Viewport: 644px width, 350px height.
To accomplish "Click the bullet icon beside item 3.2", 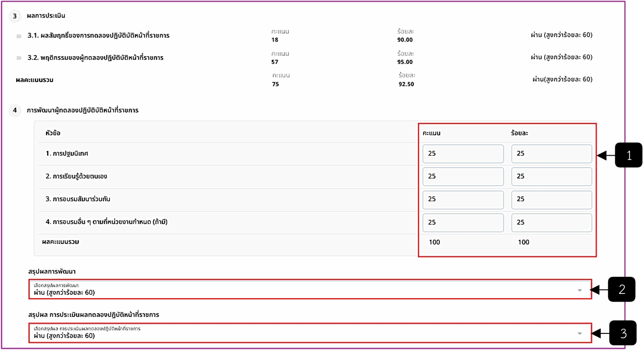I will pyautogui.click(x=19, y=58).
